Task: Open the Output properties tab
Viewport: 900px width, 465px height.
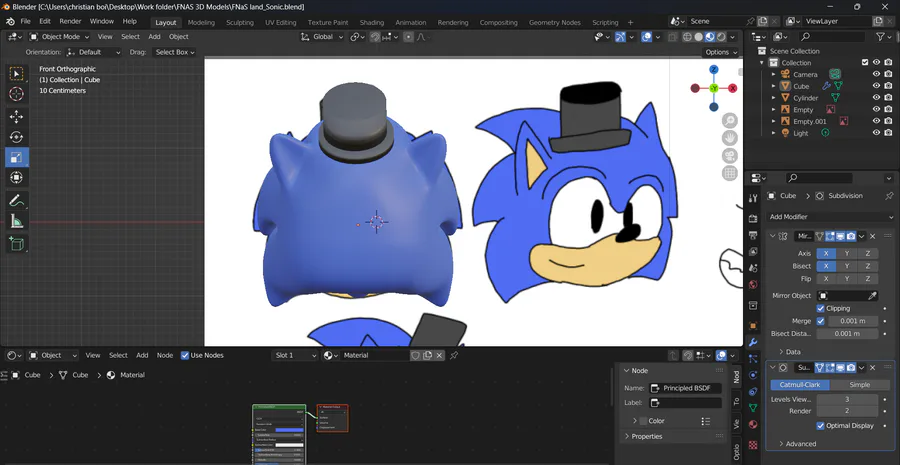Action: pyautogui.click(x=754, y=235)
